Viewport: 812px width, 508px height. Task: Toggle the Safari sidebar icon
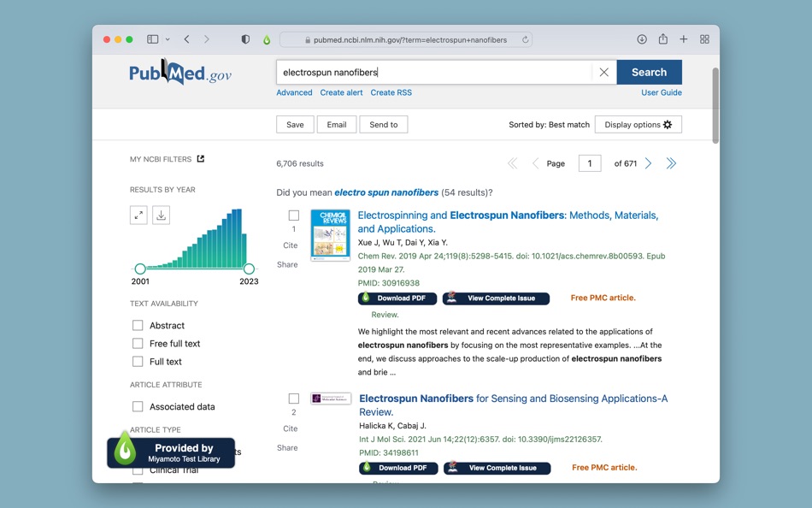tap(152, 39)
